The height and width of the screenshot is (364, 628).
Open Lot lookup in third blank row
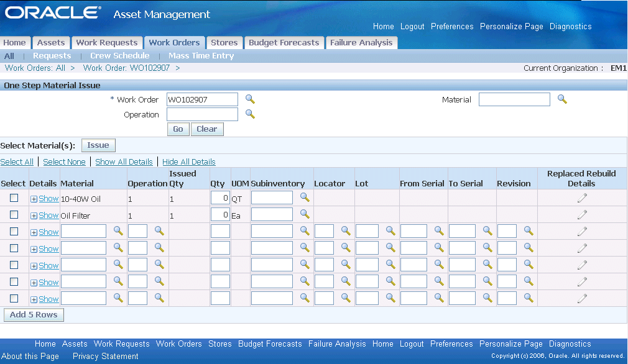pos(390,265)
